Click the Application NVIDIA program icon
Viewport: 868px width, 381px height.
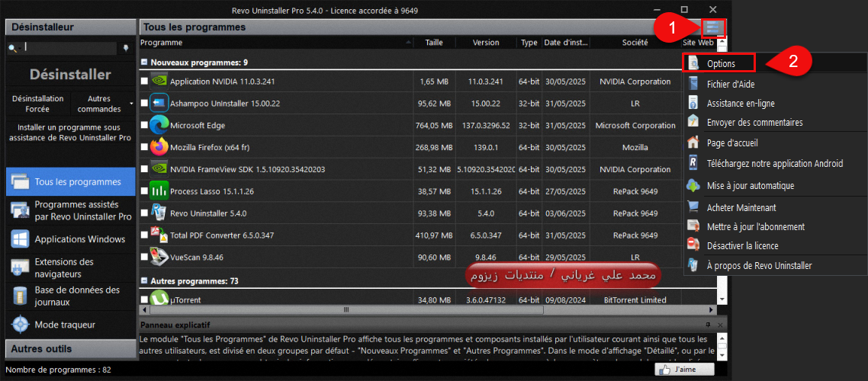click(159, 82)
